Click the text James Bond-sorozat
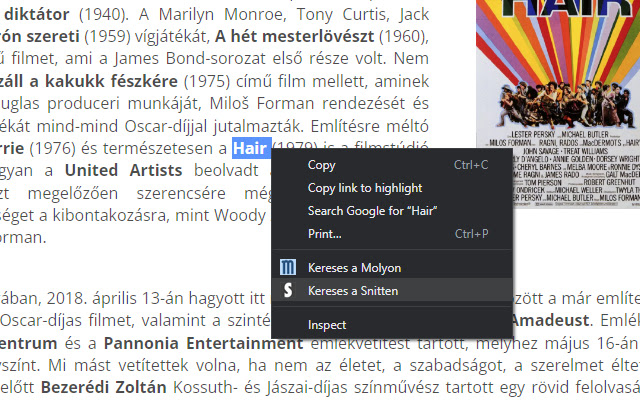640x400 pixels. tap(188, 59)
